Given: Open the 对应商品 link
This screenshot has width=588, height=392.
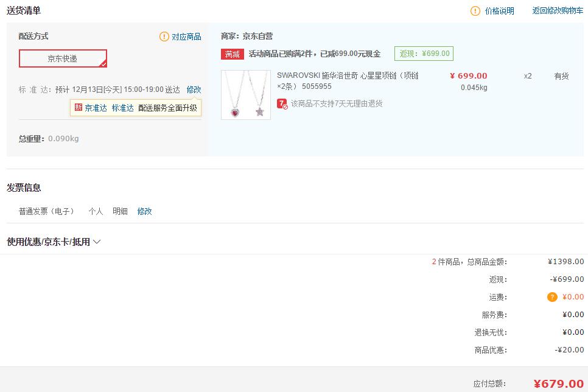Looking at the screenshot, I should click(x=186, y=37).
